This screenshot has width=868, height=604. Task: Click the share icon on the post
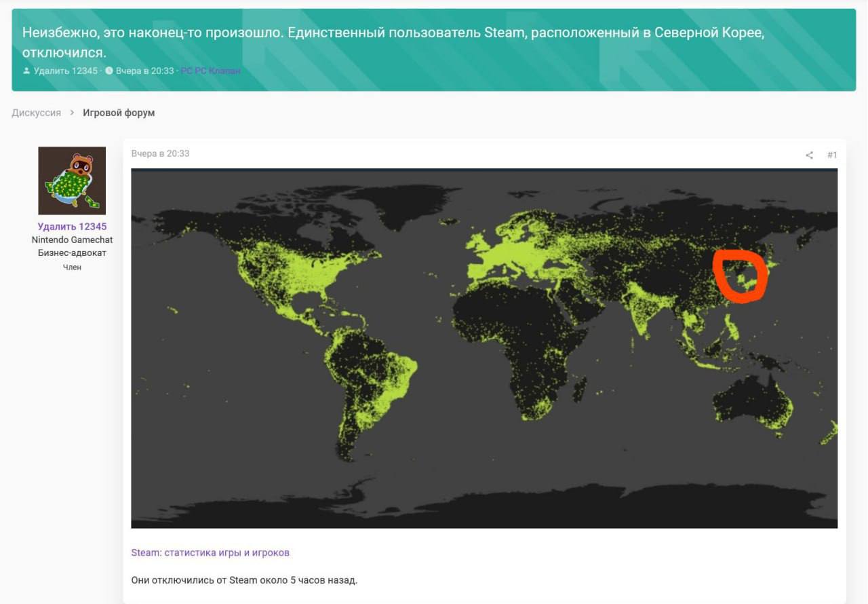point(809,155)
